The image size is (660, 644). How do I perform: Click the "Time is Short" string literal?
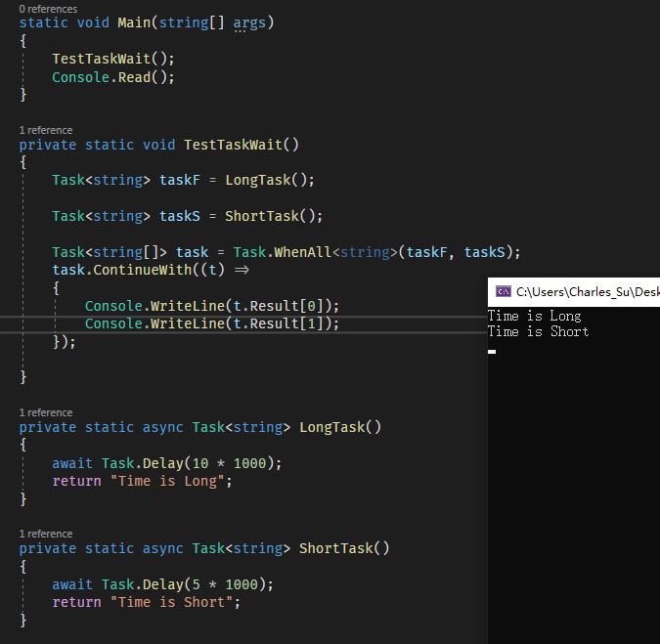[171, 602]
